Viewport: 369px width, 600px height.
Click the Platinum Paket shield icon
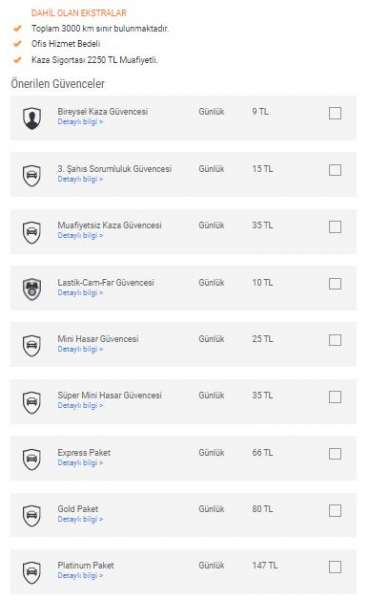coord(32,572)
